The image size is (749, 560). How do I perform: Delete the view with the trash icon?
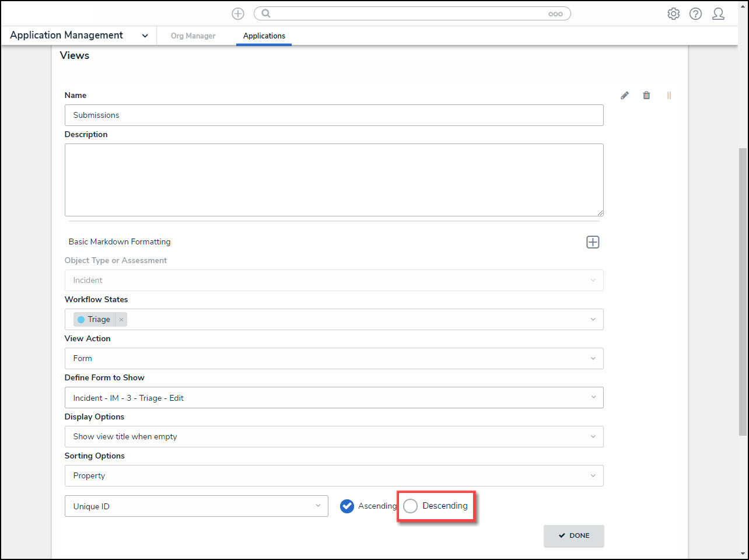[646, 96]
